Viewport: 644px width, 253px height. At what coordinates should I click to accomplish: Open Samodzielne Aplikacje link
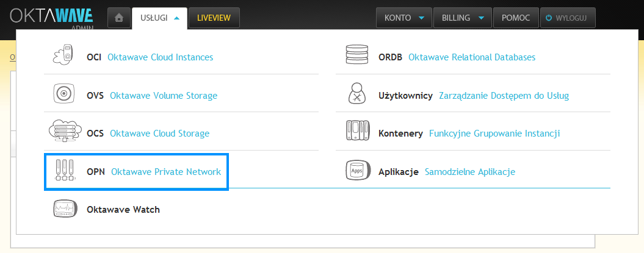(x=470, y=172)
